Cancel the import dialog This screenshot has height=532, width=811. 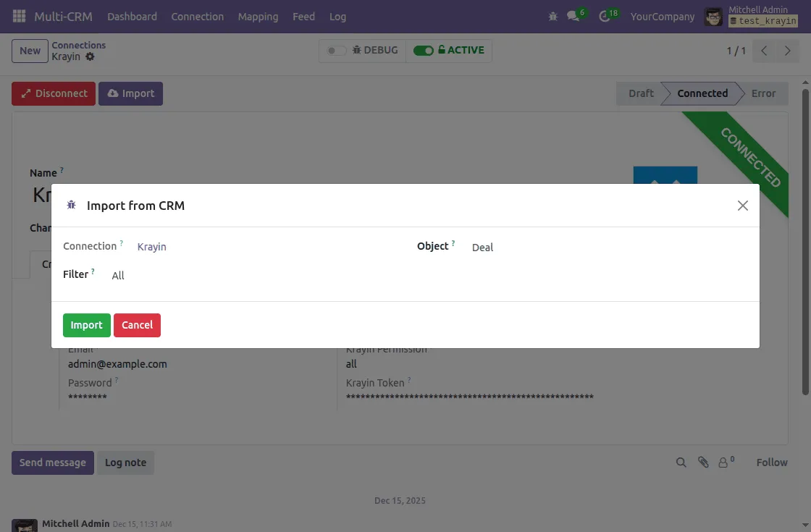tap(137, 325)
